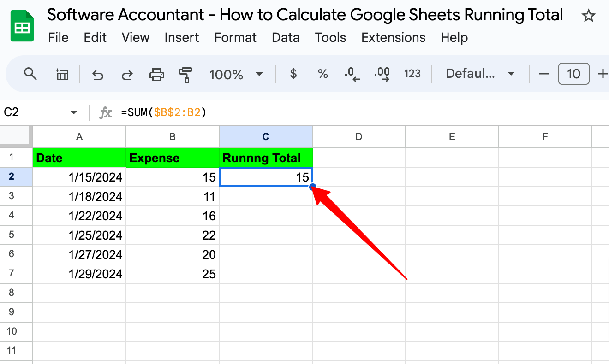Viewport: 609px width, 364px height.
Task: Select expense cell showing 11
Action: (x=173, y=196)
